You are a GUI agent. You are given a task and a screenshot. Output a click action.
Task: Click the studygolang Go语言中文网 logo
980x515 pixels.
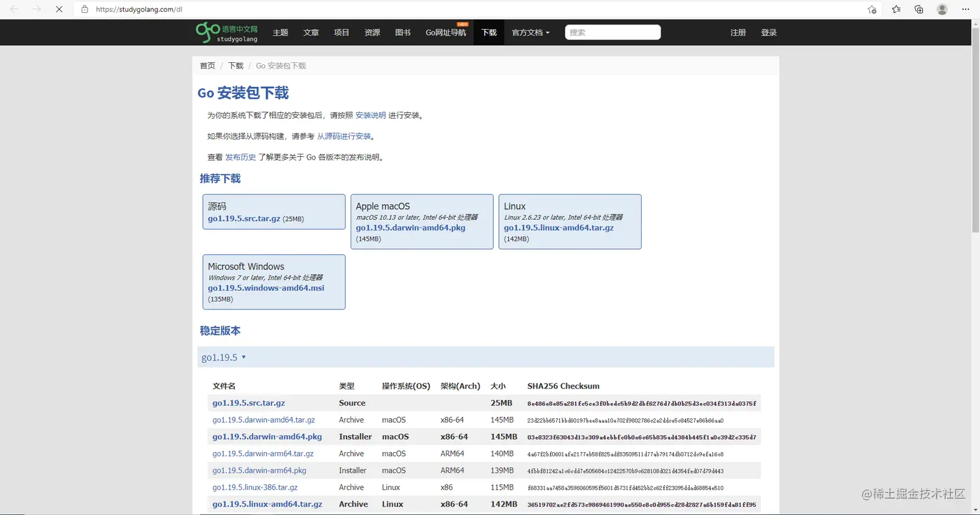pos(227,32)
